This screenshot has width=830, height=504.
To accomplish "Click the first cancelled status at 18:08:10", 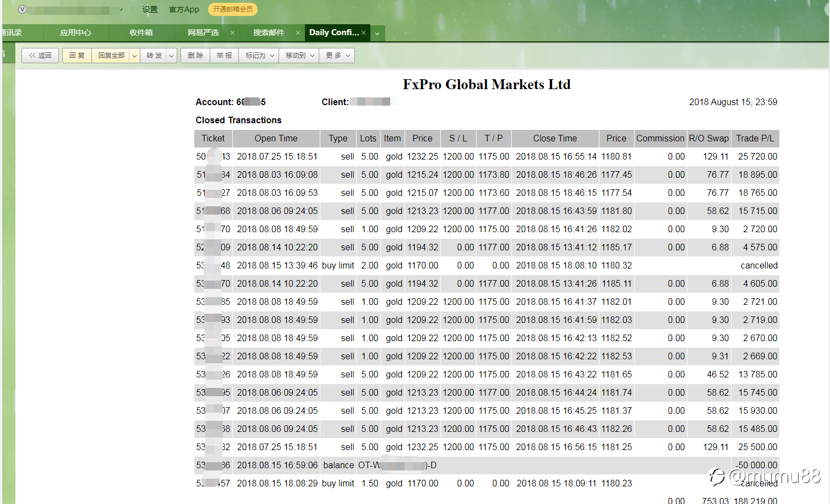I will [759, 266].
